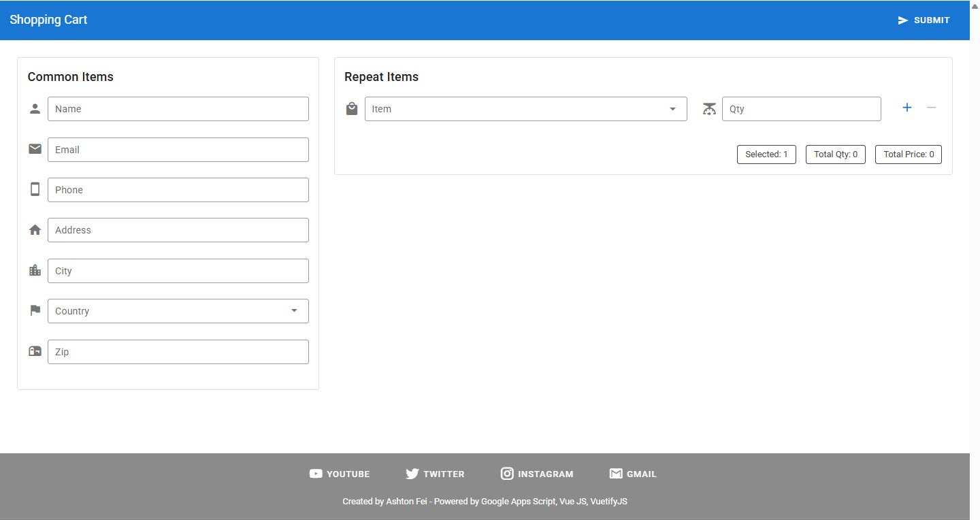This screenshot has height=520, width=980.
Task: Focus the Email input field
Action: [178, 150]
